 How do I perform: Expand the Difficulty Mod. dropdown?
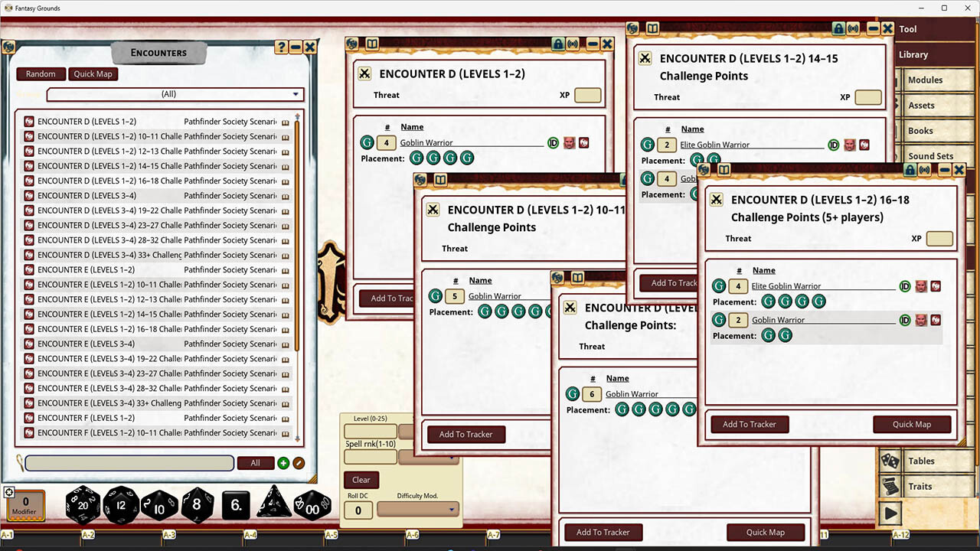tap(418, 510)
